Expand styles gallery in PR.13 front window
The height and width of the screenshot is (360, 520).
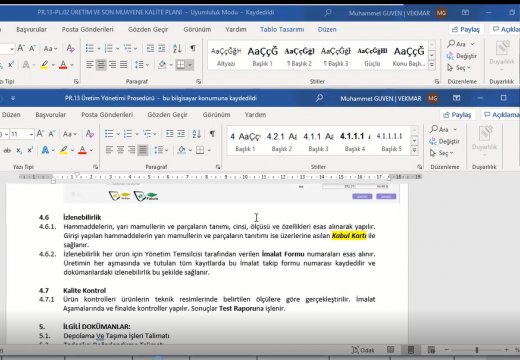[414, 150]
